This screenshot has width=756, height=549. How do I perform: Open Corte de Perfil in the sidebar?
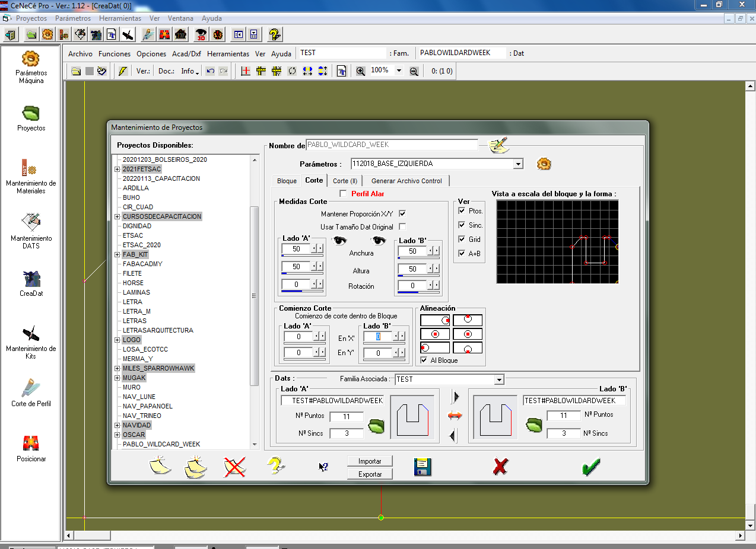(x=31, y=392)
